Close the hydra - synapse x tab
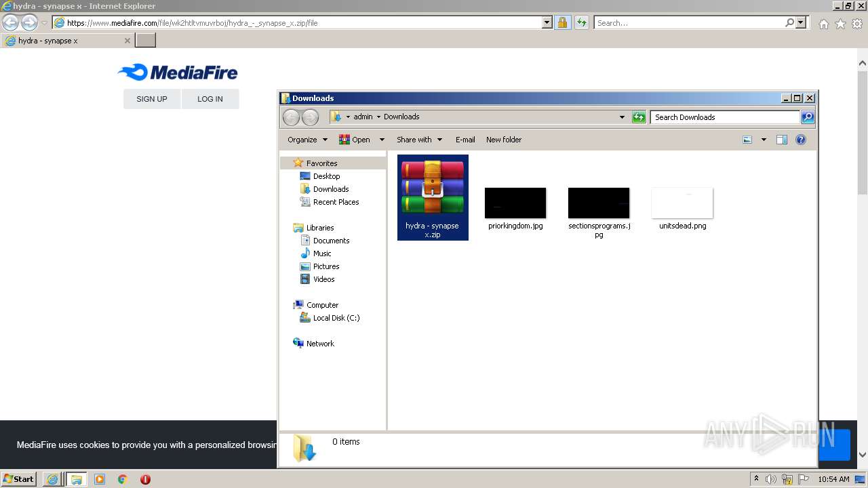Image resolution: width=868 pixels, height=488 pixels. point(127,41)
